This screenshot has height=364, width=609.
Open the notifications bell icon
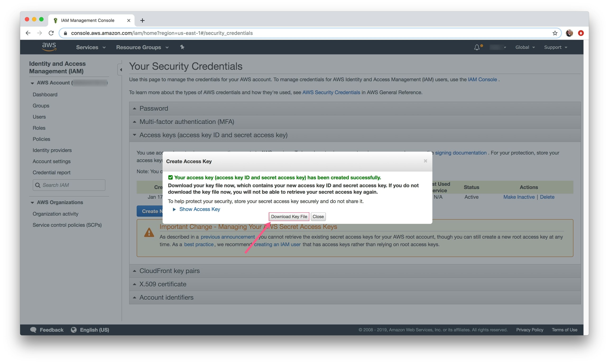(477, 47)
